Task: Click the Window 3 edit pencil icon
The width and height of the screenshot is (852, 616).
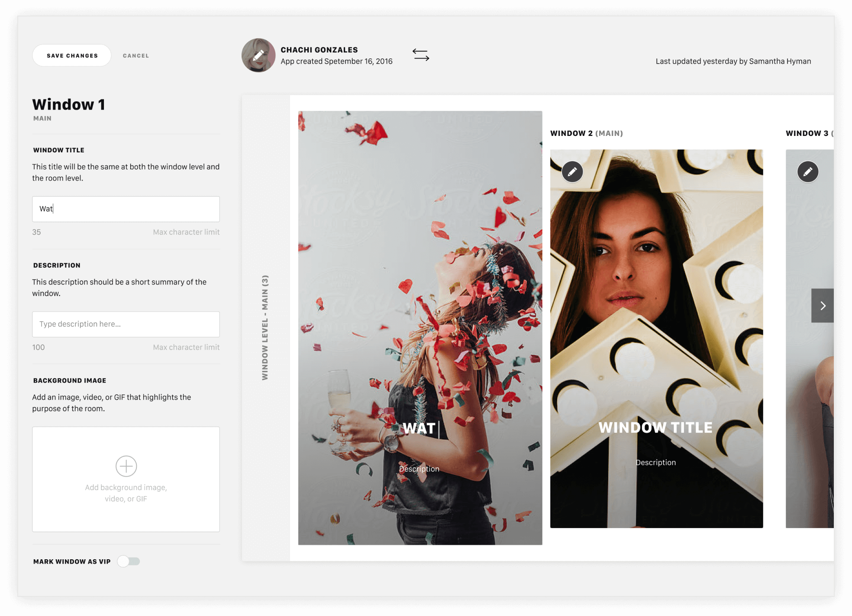Action: tap(807, 172)
